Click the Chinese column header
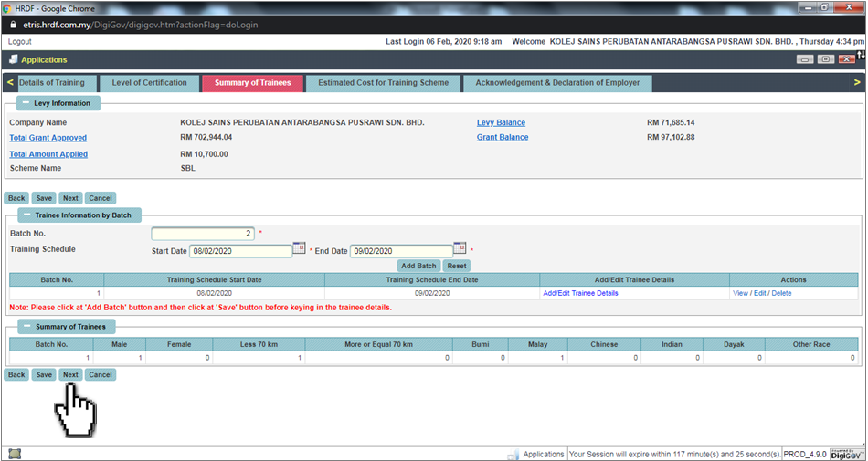 604,344
